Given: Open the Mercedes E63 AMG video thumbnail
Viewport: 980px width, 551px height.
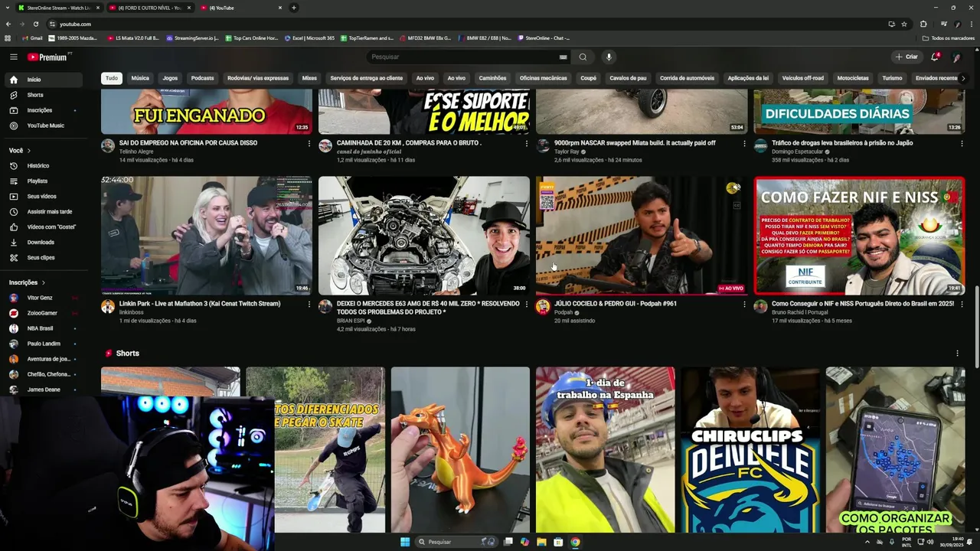Looking at the screenshot, I should point(424,236).
